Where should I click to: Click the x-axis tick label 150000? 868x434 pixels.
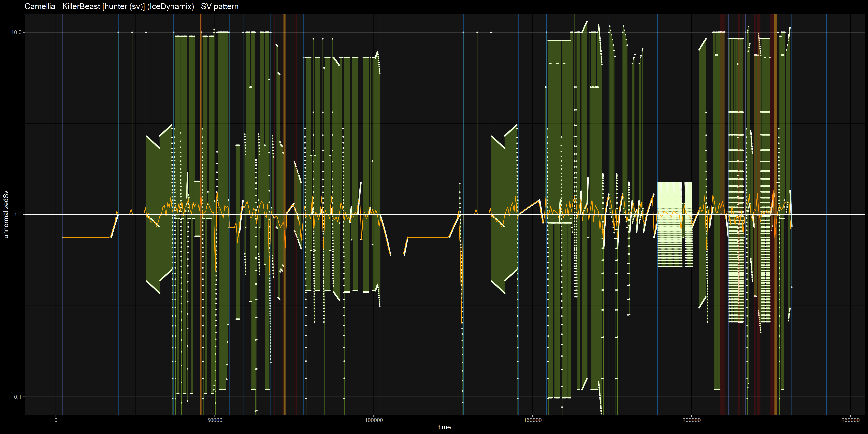[x=532, y=420]
